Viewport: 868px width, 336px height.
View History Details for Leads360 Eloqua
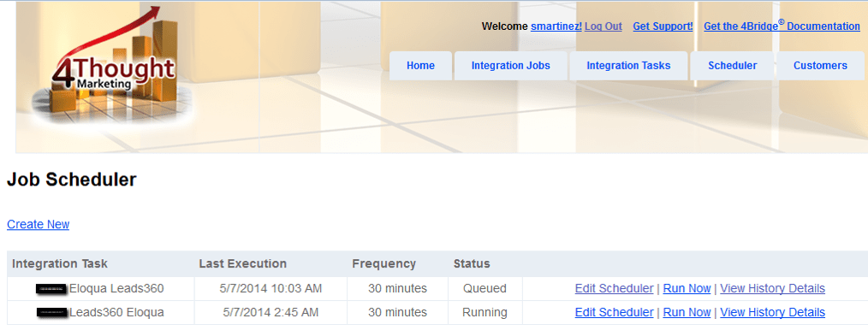point(772,312)
